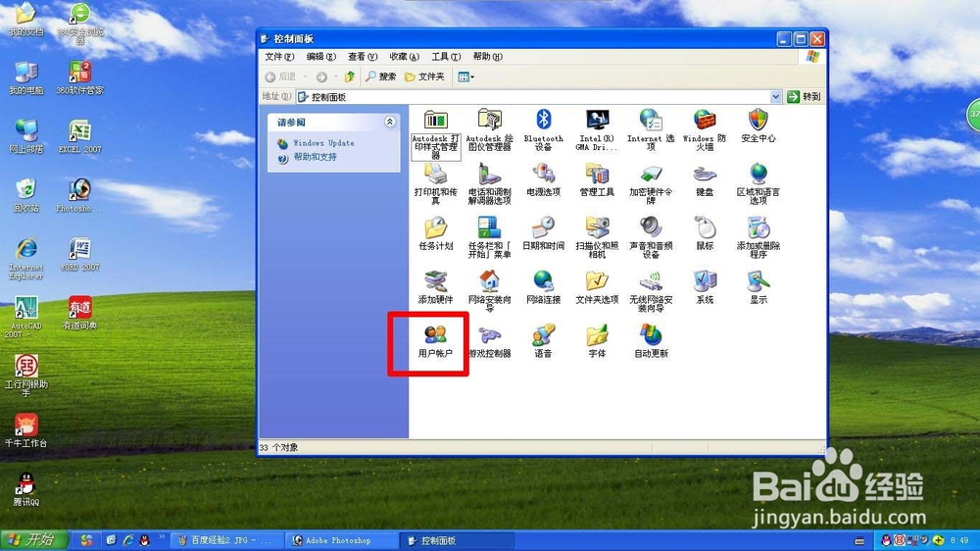Select the 腾讯QQ desktop icon
This screenshot has height=551, width=980.
click(26, 489)
